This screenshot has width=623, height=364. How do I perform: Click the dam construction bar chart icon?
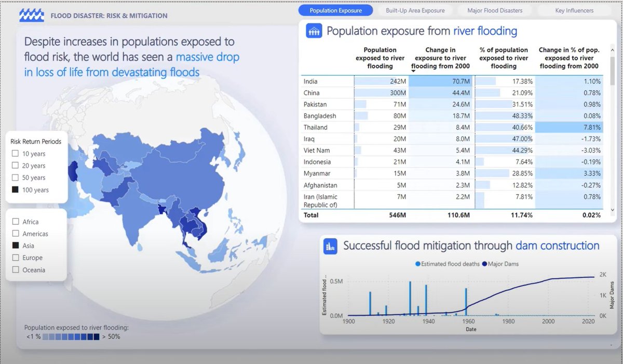click(331, 246)
